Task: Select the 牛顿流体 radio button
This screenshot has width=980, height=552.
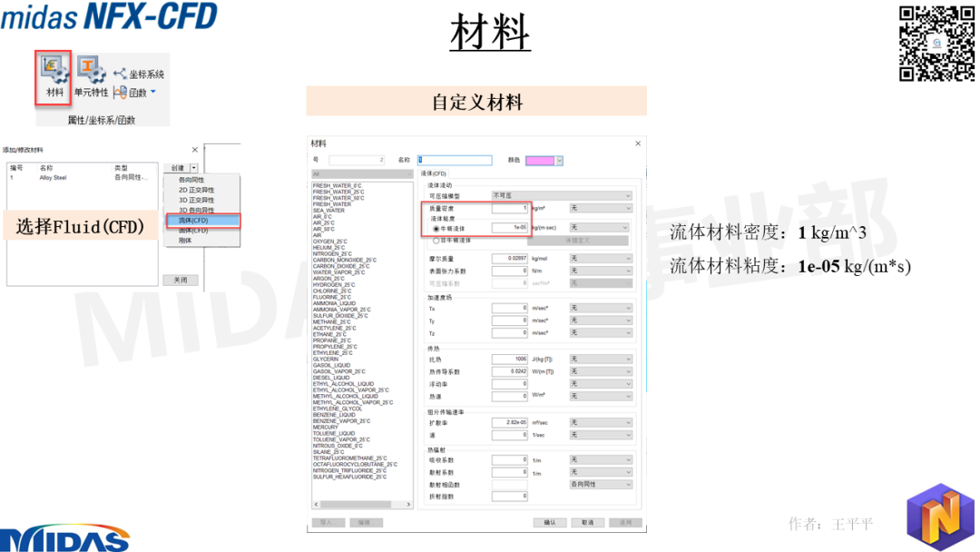Action: [x=436, y=229]
